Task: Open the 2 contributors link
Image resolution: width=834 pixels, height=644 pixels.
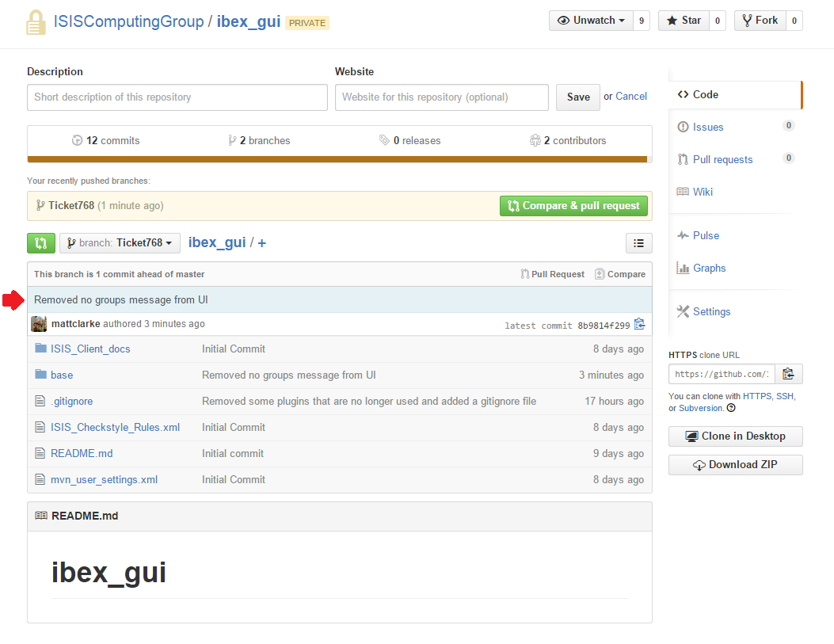Action: [568, 140]
